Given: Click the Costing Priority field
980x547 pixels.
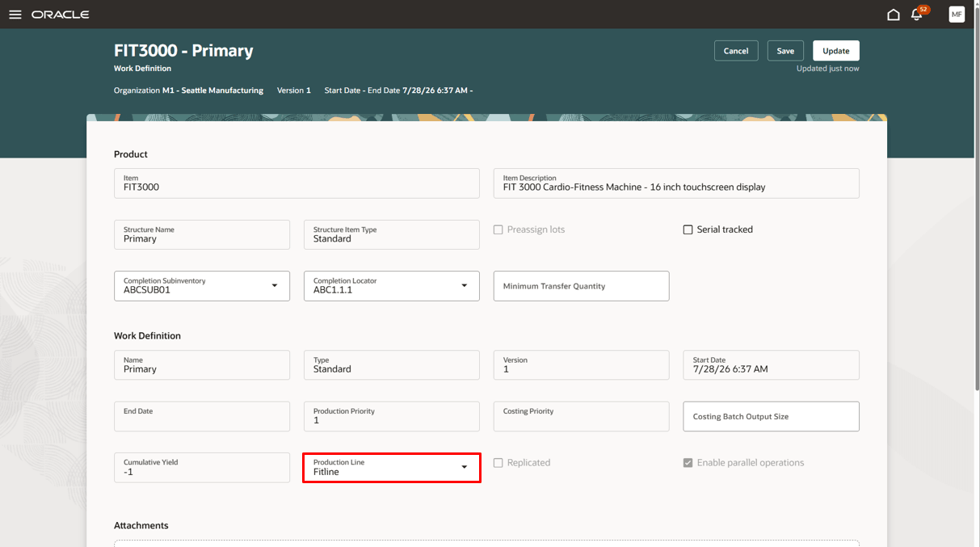Looking at the screenshot, I should coord(581,417).
